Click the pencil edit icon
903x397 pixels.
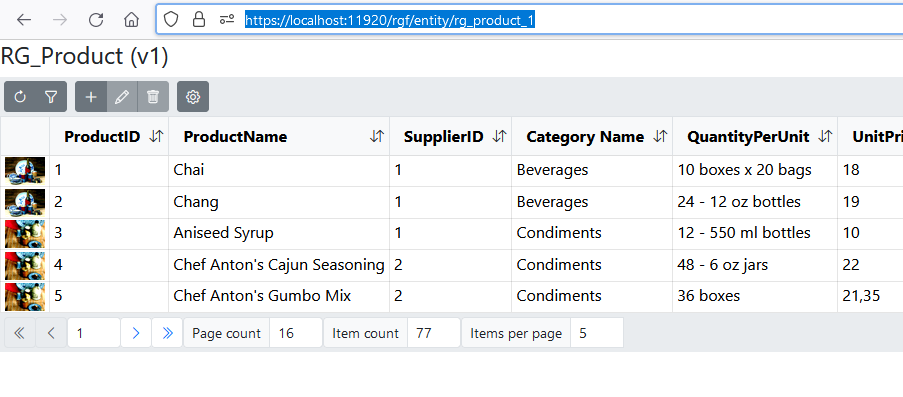point(122,97)
